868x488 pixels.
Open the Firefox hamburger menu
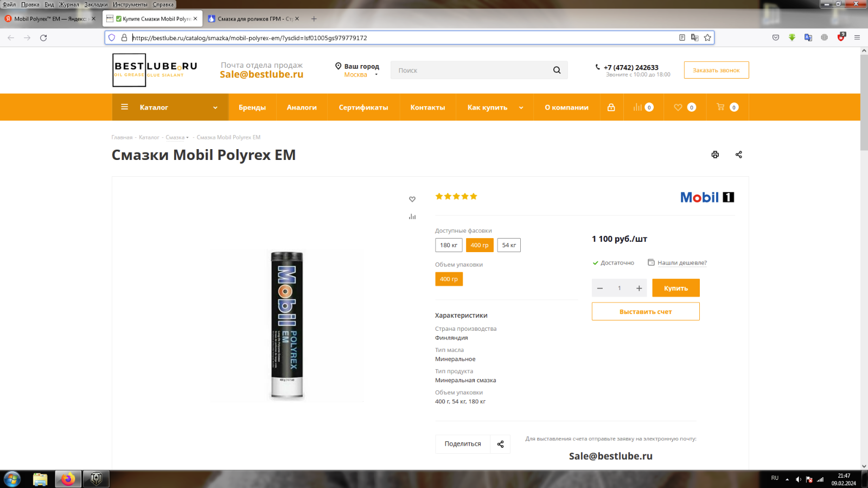pos(857,37)
